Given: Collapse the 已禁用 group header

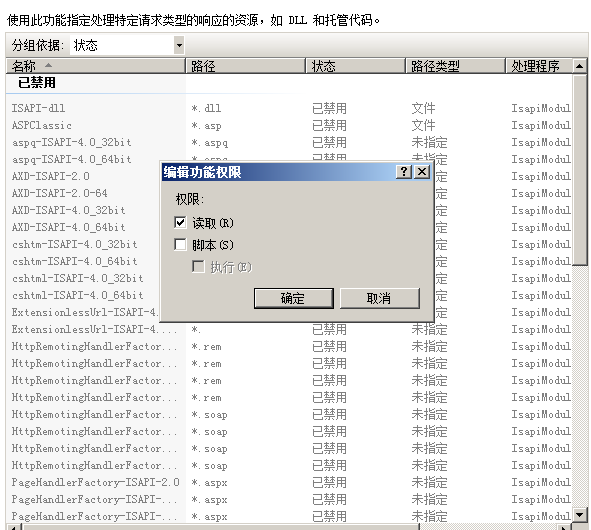Looking at the screenshot, I should point(37,83).
